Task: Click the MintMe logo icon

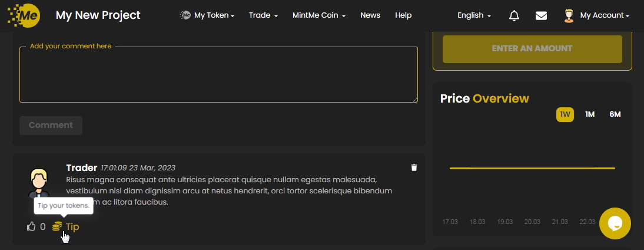Action: 24,15
